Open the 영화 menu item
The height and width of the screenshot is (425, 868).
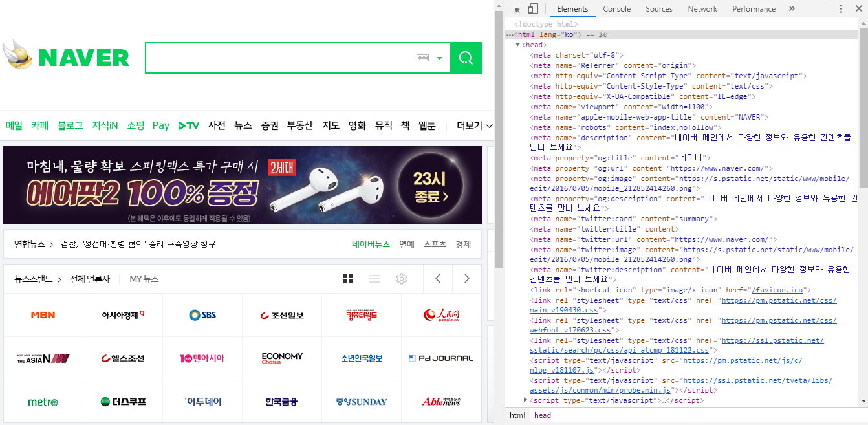pos(357,125)
